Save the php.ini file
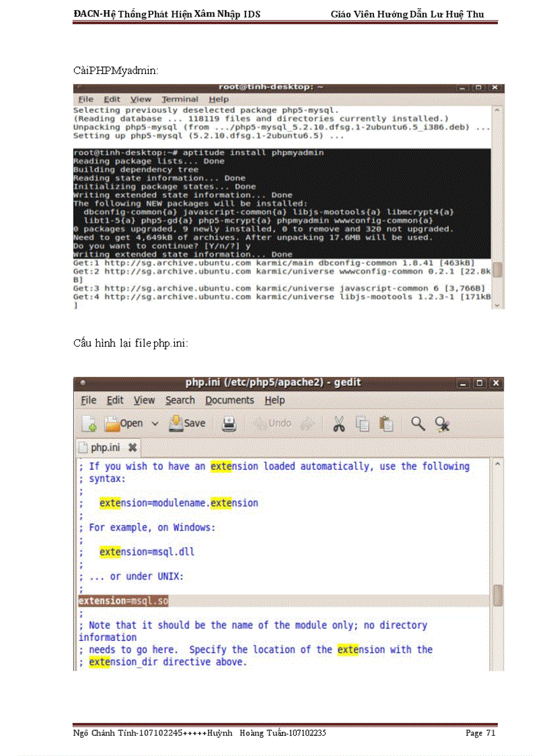Screen dimensions: 549x756 (x=187, y=423)
